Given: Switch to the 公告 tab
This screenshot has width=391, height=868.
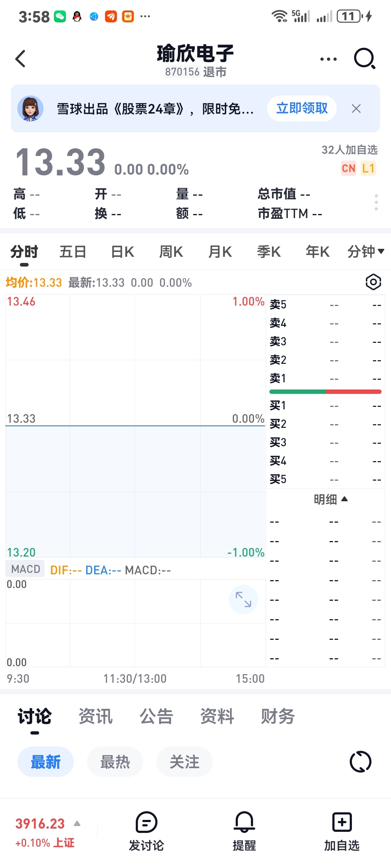Looking at the screenshot, I should 156,716.
